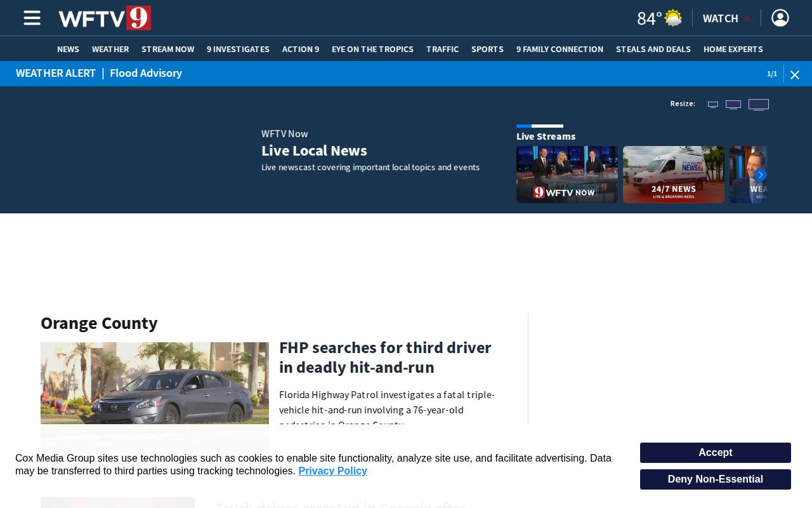Image resolution: width=812 pixels, height=508 pixels.
Task: Open 9 FAMILY CONNECTION
Action: coord(560,49)
